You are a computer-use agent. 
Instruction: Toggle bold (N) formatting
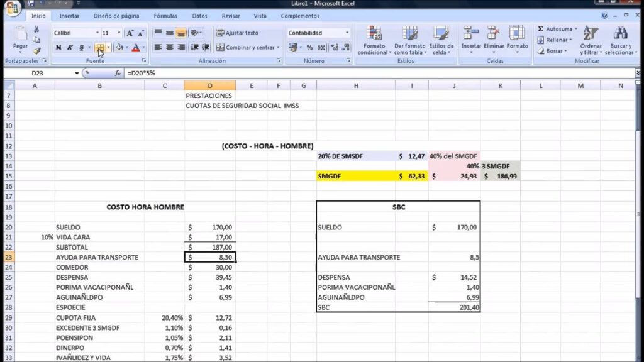coord(58,47)
